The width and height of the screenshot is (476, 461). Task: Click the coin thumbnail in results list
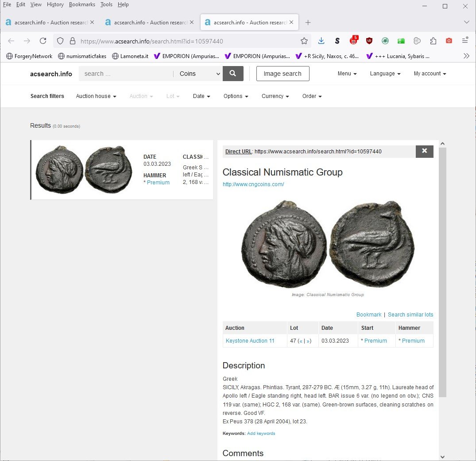tap(84, 170)
